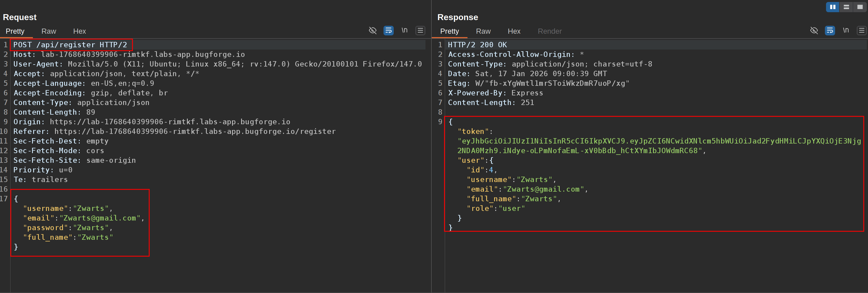Viewport: 868px width, 293px height.
Task: Select the Raw tab in the Response pane
Action: (x=483, y=31)
